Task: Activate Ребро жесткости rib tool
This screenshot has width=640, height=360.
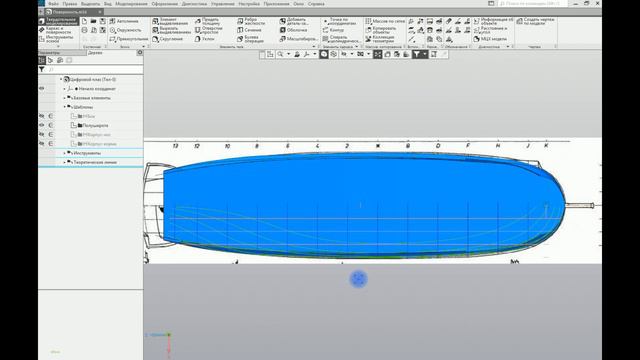Action: click(251, 21)
